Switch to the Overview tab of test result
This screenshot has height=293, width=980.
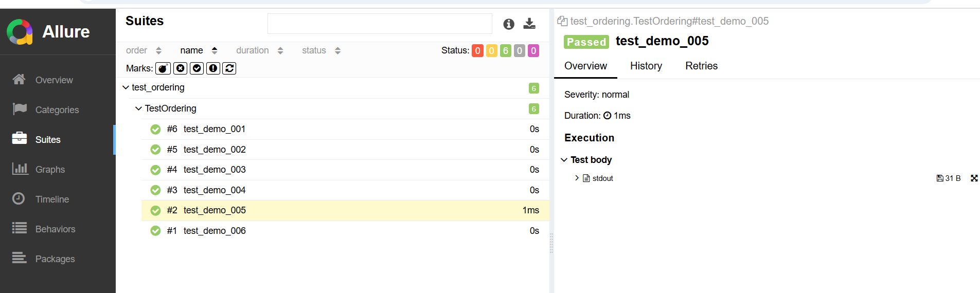pos(585,66)
